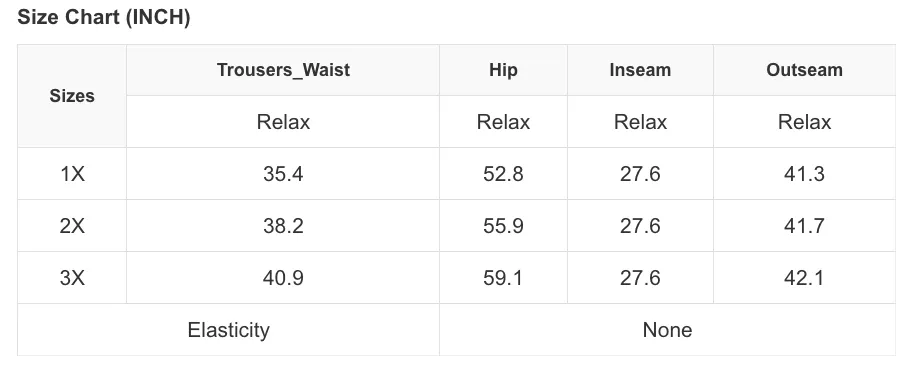Select the Hip column header
Screen dimensions: 918x376
(503, 70)
